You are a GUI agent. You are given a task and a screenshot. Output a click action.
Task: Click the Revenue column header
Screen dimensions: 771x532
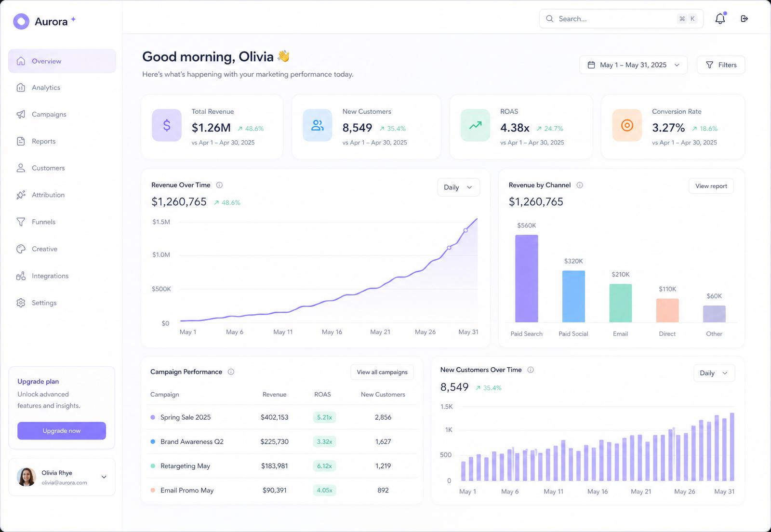tap(274, 394)
